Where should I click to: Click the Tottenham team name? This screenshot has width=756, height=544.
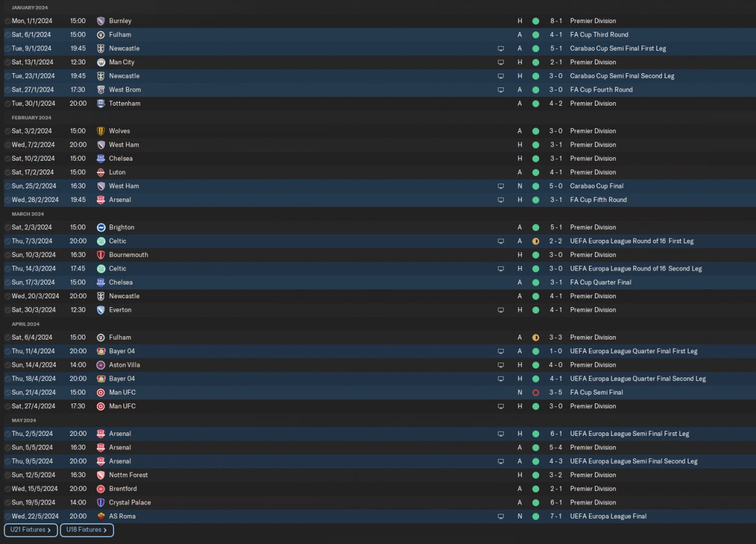click(x=125, y=103)
